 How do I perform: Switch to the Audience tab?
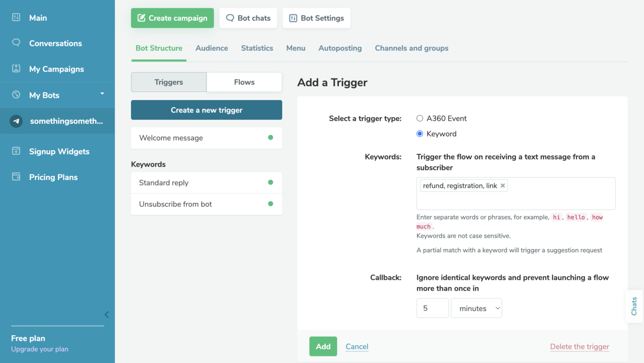[x=212, y=48]
